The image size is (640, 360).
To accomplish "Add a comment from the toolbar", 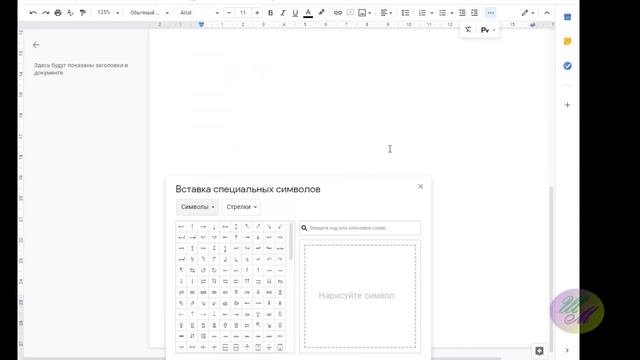I will click(x=350, y=13).
